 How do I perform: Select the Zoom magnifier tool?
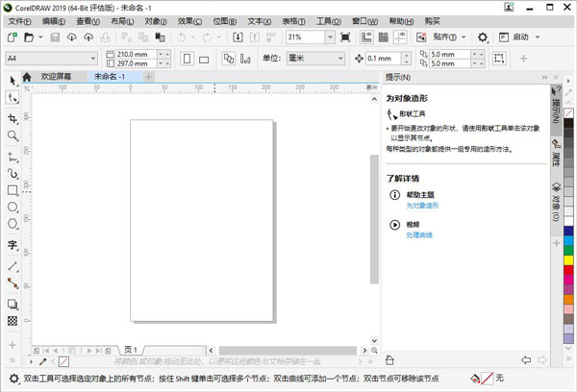[13, 136]
